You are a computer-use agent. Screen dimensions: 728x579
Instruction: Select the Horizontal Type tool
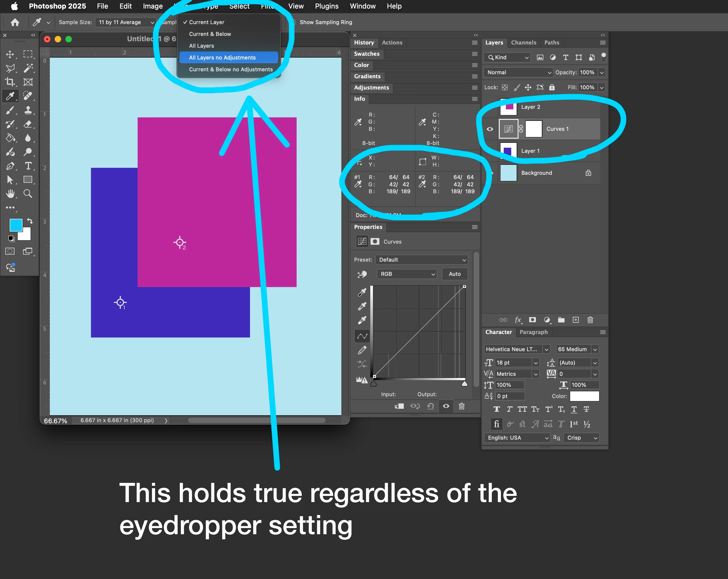tap(28, 166)
